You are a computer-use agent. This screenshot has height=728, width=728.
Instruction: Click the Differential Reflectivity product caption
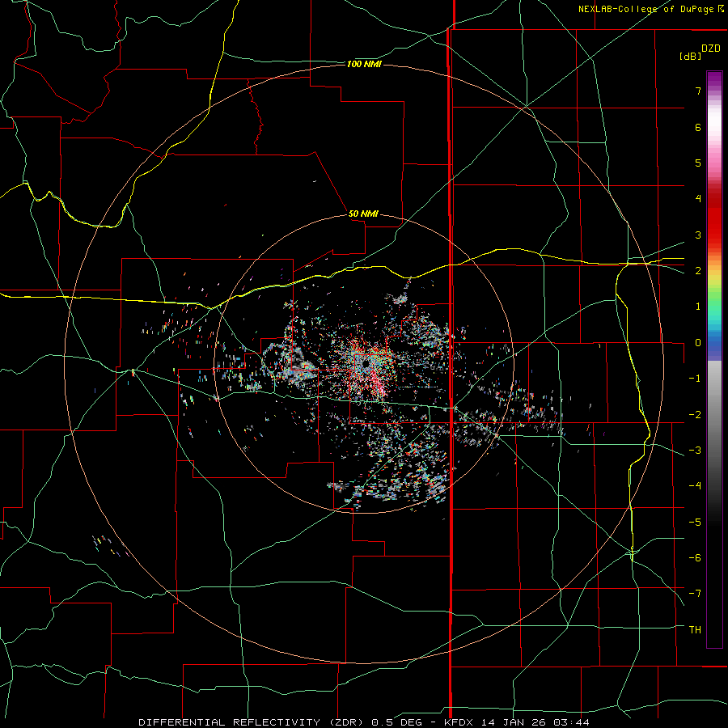pyautogui.click(x=364, y=722)
